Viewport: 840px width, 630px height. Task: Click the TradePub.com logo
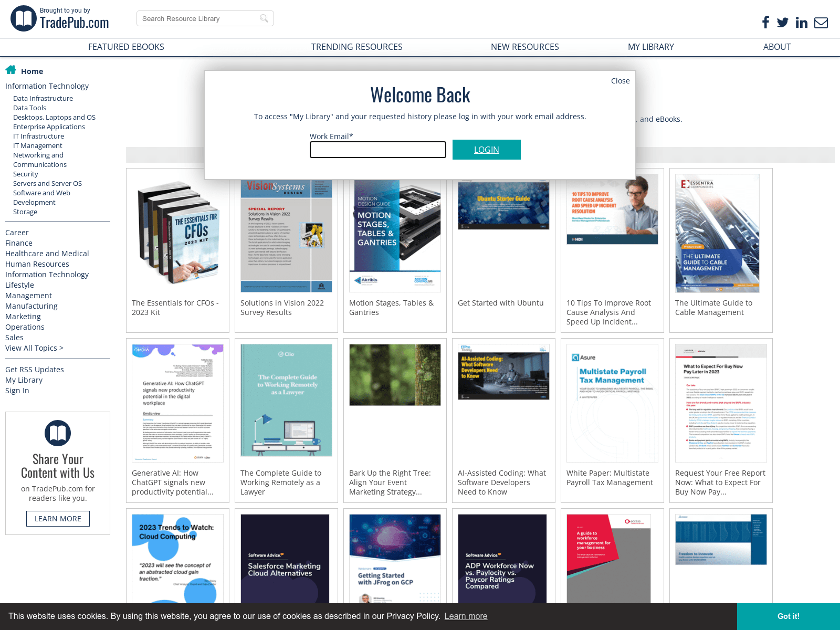60,18
